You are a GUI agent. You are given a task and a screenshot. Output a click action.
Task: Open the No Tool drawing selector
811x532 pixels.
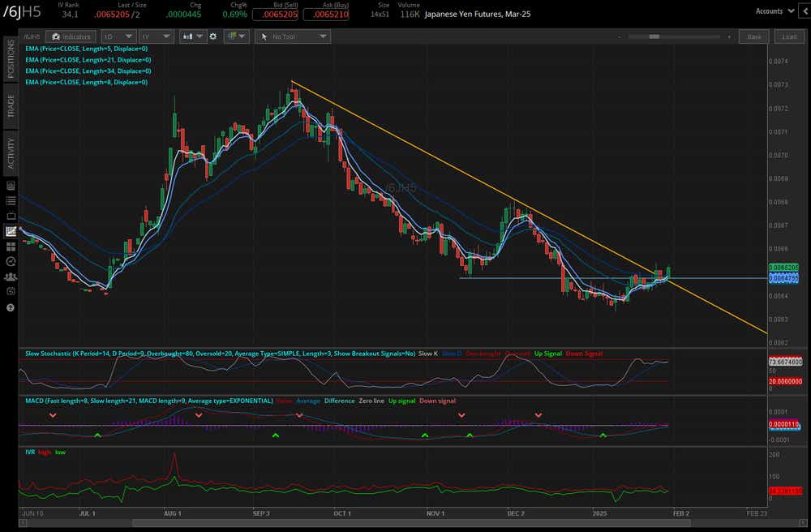(292, 36)
